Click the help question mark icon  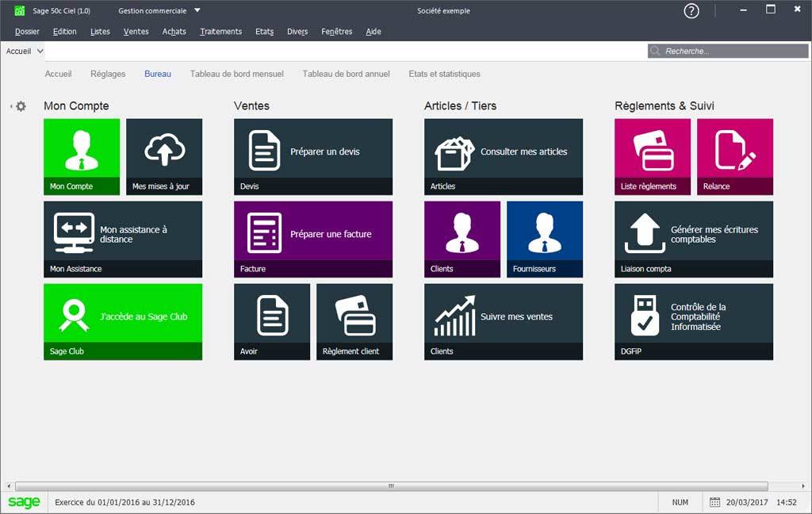click(691, 11)
